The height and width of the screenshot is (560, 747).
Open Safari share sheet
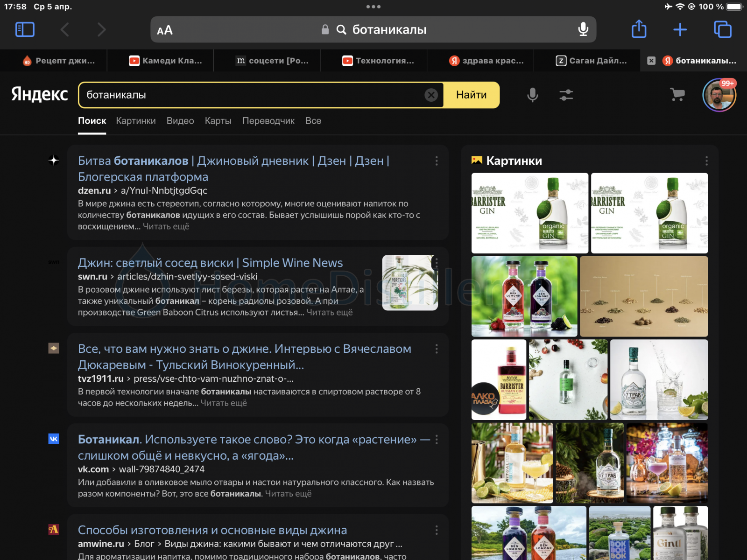(x=639, y=29)
